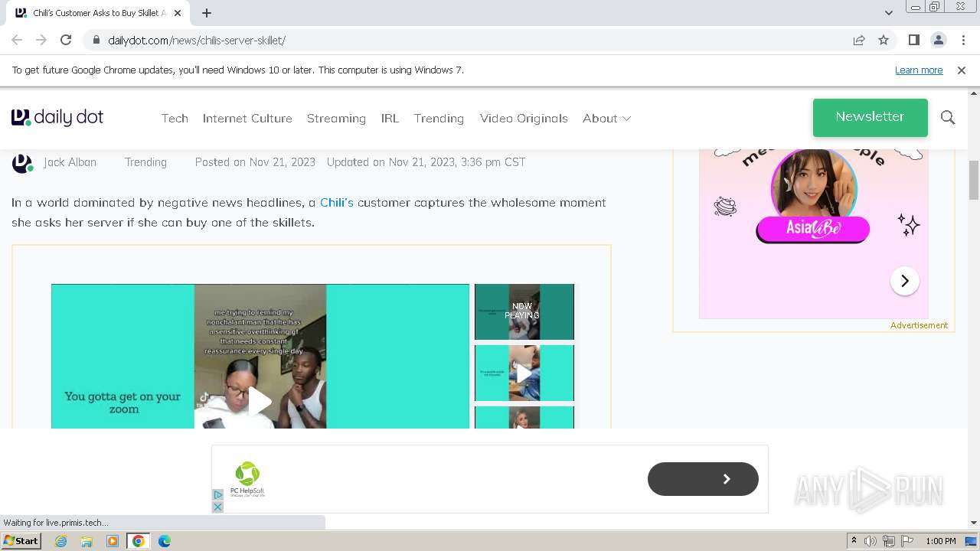Bookmark this tab with the star icon
The image size is (980, 551).
click(884, 40)
